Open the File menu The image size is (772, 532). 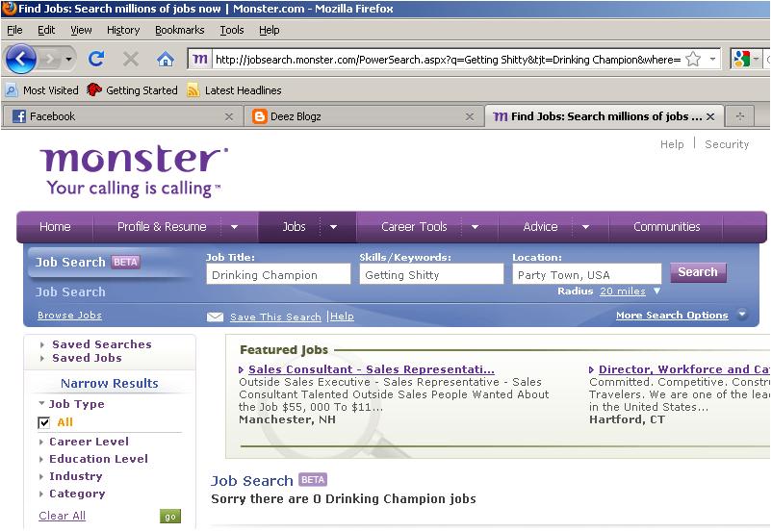point(14,30)
